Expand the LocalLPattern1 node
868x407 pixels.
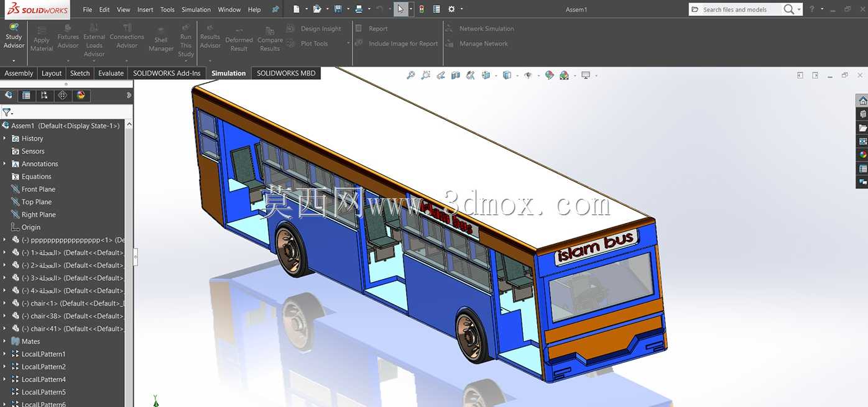pos(5,354)
